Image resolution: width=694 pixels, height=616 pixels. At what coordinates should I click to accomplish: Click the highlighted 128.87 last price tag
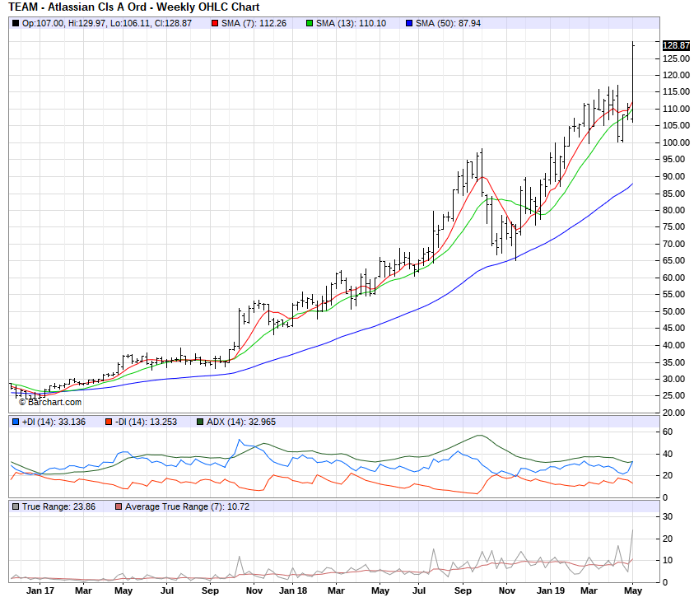[x=676, y=45]
